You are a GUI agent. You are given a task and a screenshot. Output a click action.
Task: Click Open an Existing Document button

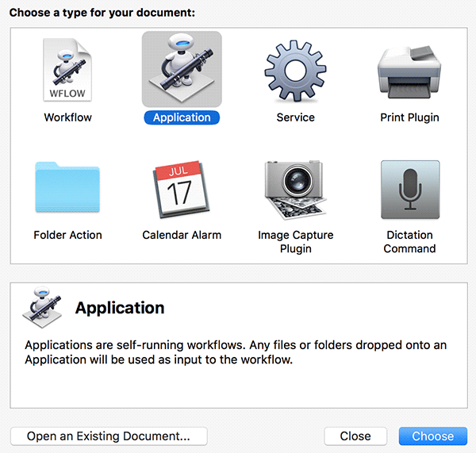pyautogui.click(x=109, y=436)
